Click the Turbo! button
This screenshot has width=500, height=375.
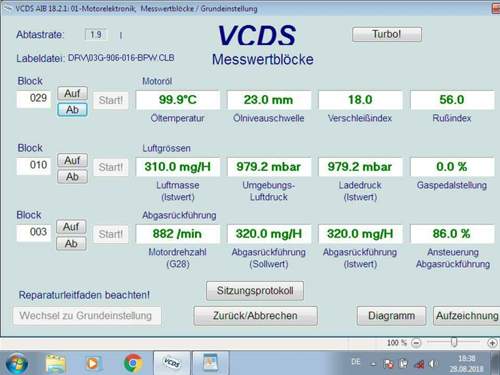pos(387,34)
